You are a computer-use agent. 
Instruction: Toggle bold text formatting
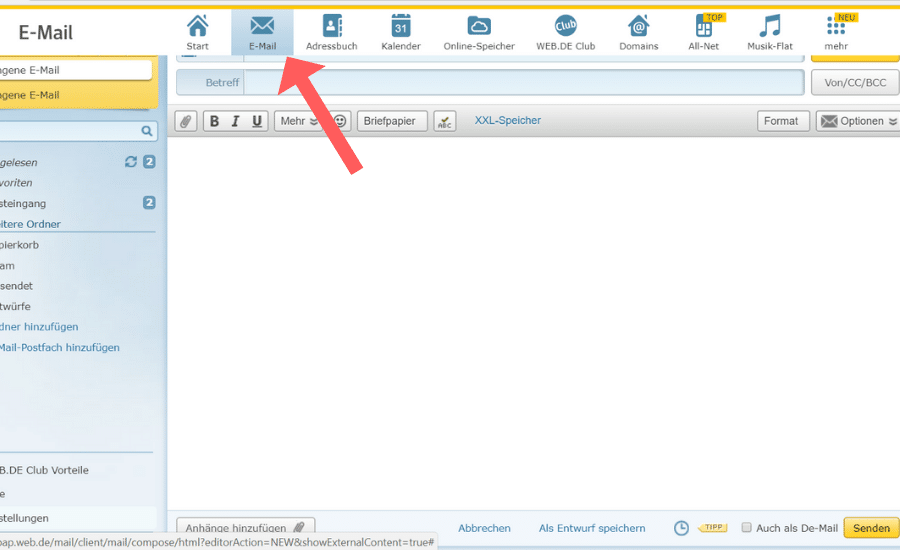[214, 121]
